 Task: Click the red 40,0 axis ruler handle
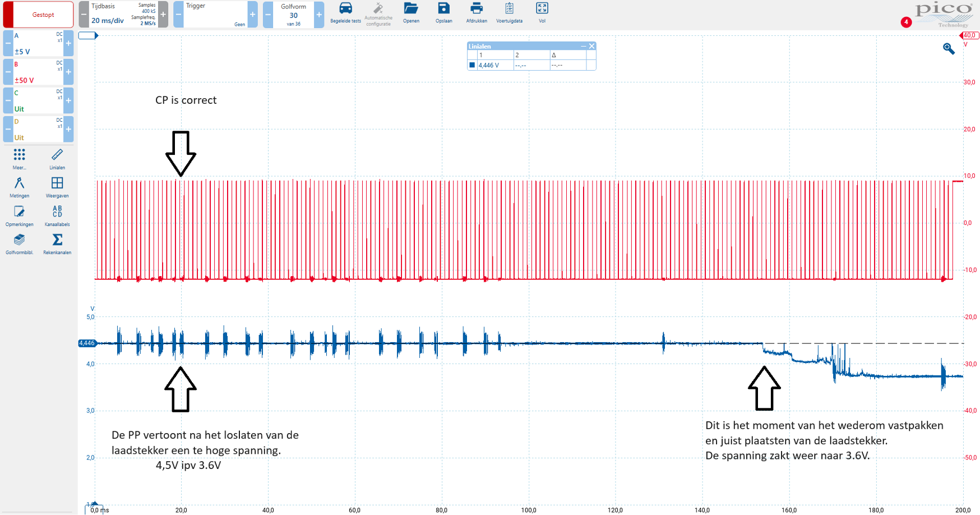tap(969, 35)
